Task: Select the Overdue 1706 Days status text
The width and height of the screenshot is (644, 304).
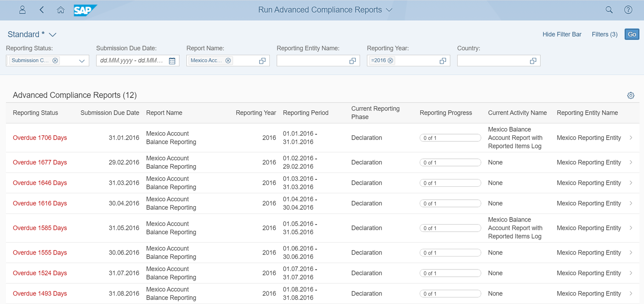Action: tap(40, 138)
